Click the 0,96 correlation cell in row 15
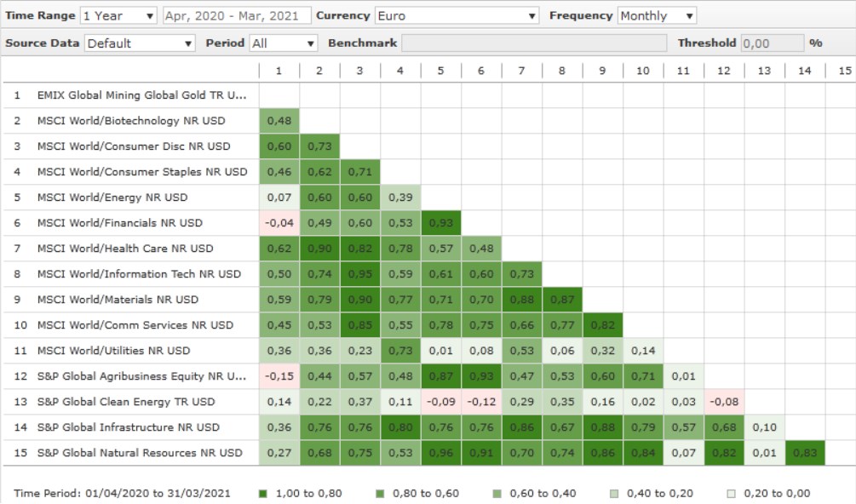856x504 pixels. (440, 453)
